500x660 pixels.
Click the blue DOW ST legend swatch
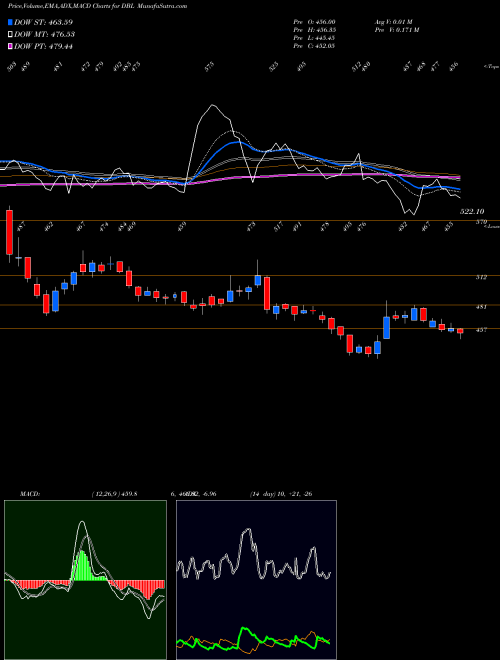tap(10, 22)
